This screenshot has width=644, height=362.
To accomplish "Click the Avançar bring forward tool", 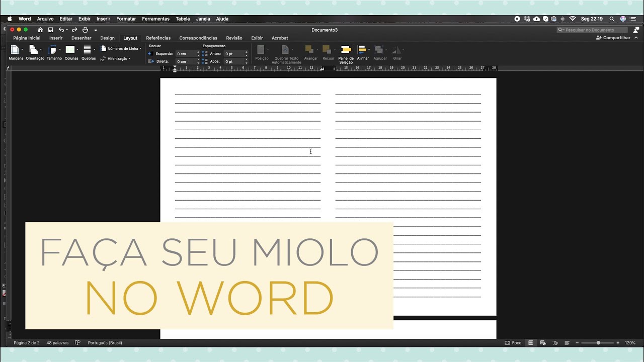I will 311,52.
